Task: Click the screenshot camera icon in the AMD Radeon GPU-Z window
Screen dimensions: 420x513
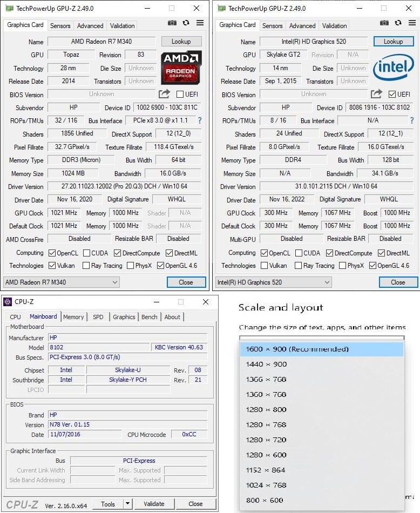Action: click(x=172, y=23)
